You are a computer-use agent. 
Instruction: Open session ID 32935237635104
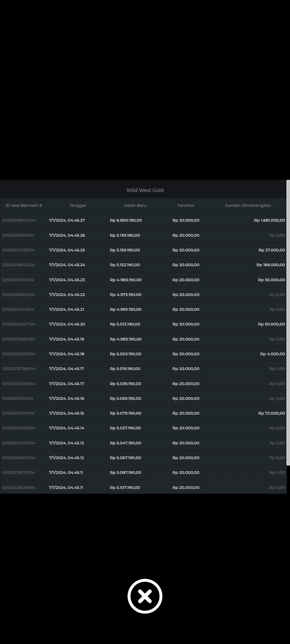(x=18, y=250)
